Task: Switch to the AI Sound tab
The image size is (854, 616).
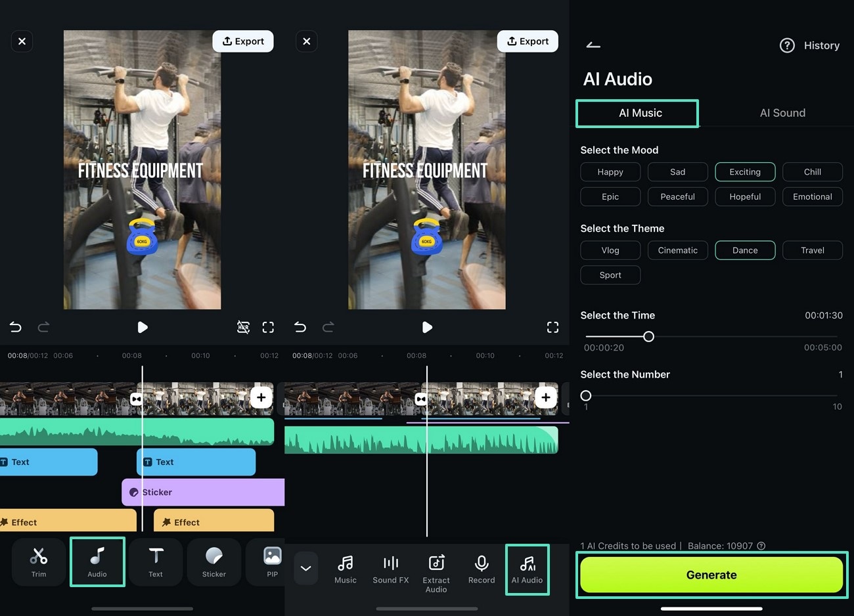Action: coord(782,113)
